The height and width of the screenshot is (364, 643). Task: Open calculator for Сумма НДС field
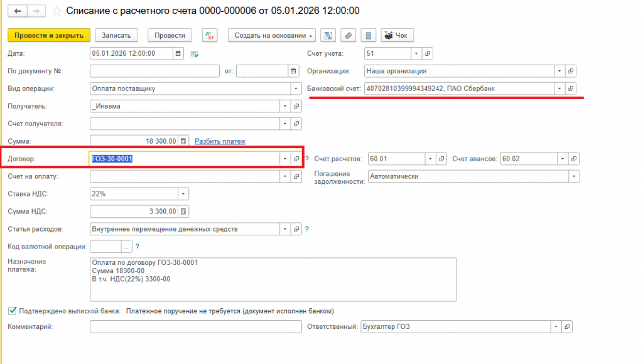[183, 211]
